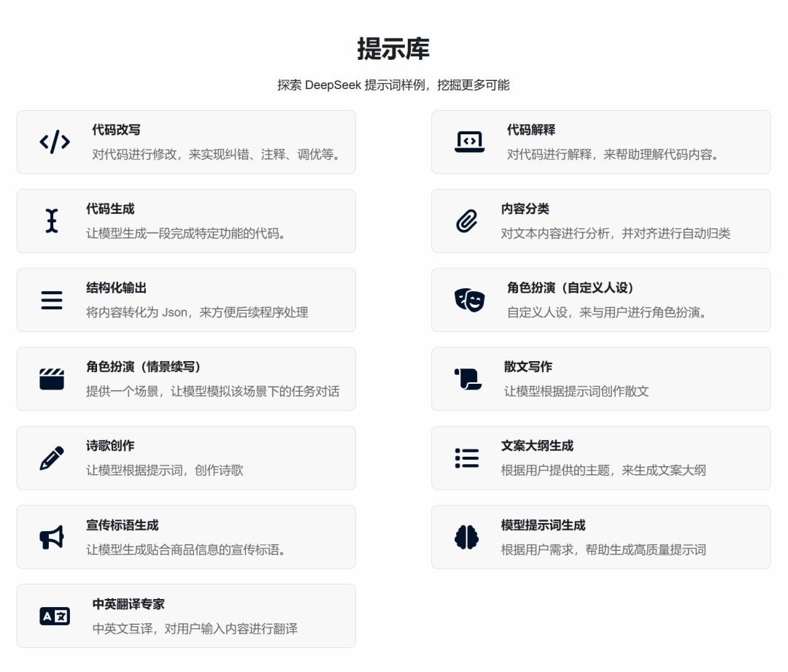788x672 pixels.
Task: Click the 文案大纲生成 description text
Action: pyautogui.click(x=603, y=471)
